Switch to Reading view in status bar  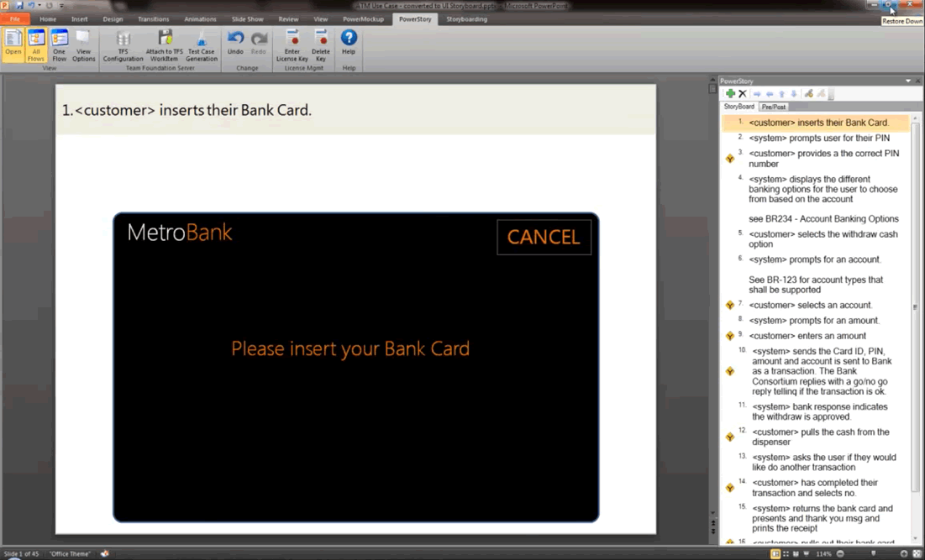coord(796,554)
